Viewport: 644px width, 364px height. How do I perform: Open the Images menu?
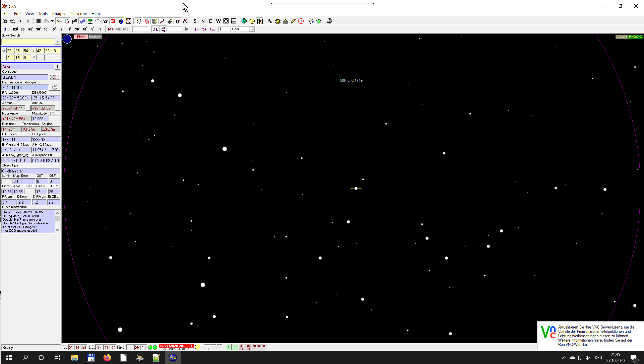tap(58, 14)
